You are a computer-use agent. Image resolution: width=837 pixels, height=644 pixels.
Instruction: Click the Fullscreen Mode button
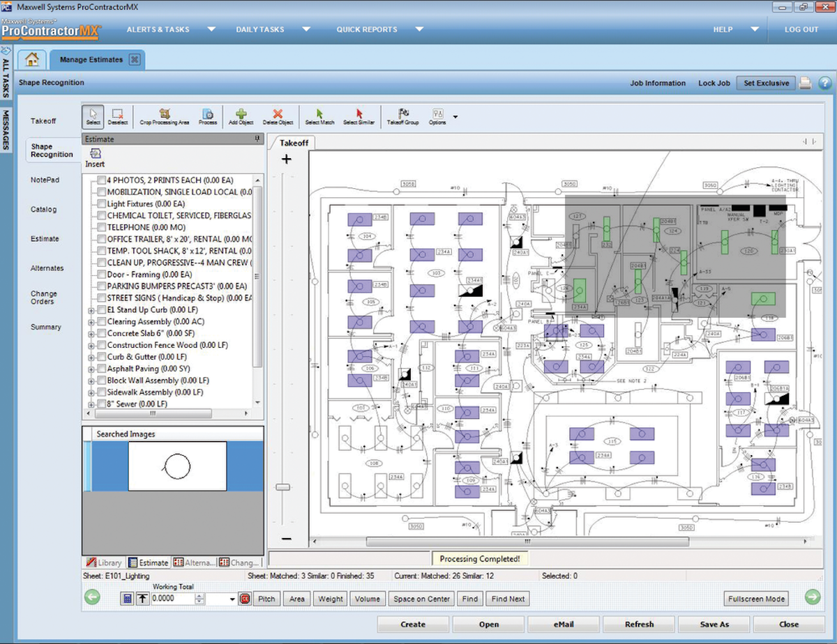tap(755, 598)
